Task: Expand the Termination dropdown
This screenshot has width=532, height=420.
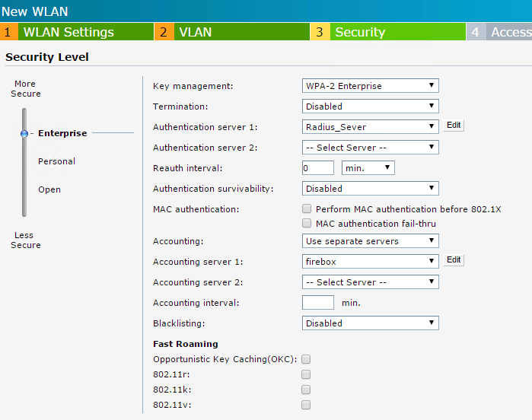Action: click(371, 107)
